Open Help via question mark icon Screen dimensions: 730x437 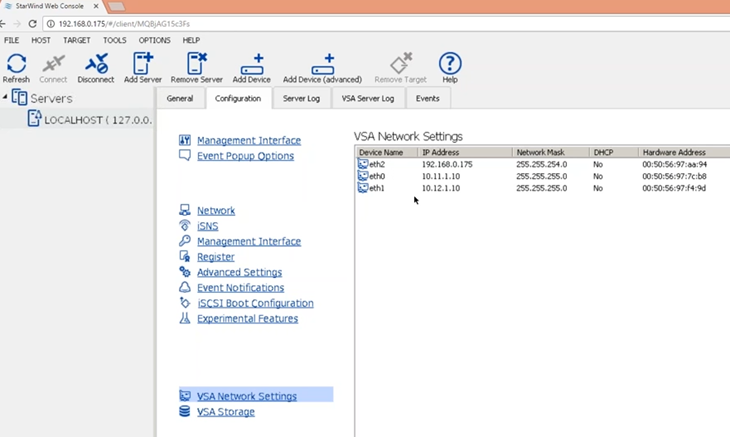pyautogui.click(x=450, y=63)
